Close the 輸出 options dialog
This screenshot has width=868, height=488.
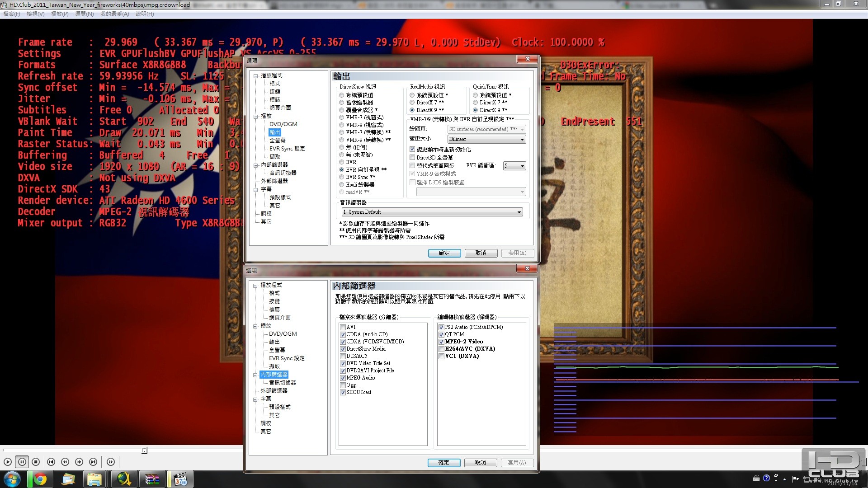point(527,59)
